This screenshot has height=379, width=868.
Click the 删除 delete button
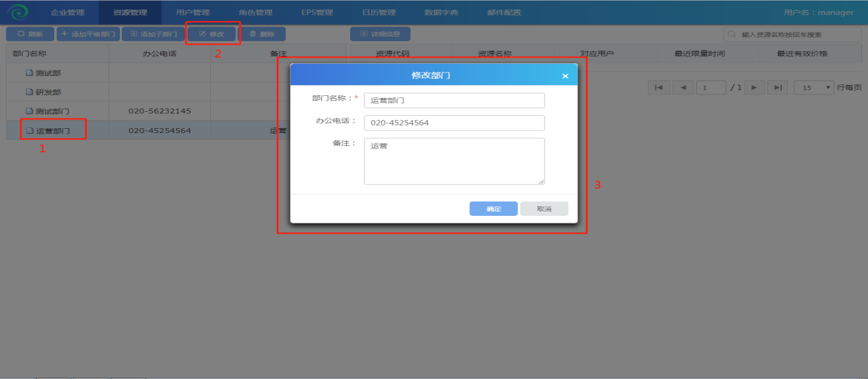pyautogui.click(x=262, y=34)
